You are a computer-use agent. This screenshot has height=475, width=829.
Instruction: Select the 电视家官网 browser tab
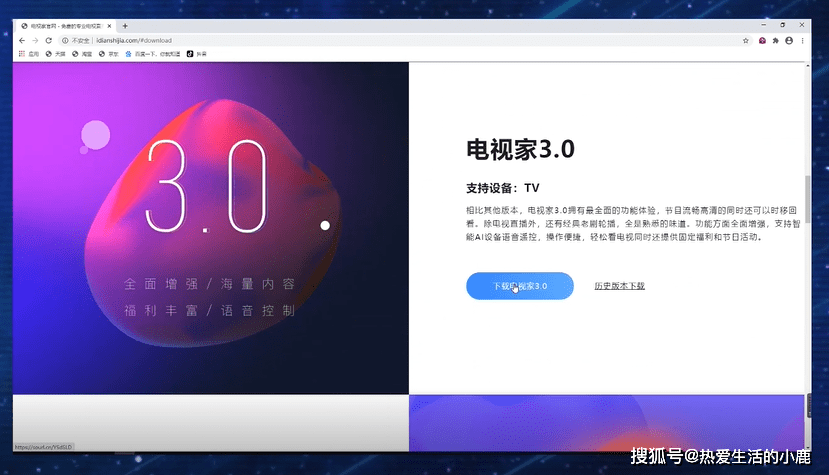[x=65, y=25]
